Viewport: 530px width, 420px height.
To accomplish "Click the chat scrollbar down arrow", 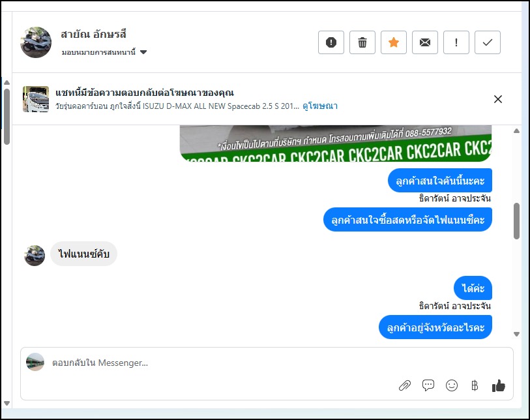I will 516,334.
